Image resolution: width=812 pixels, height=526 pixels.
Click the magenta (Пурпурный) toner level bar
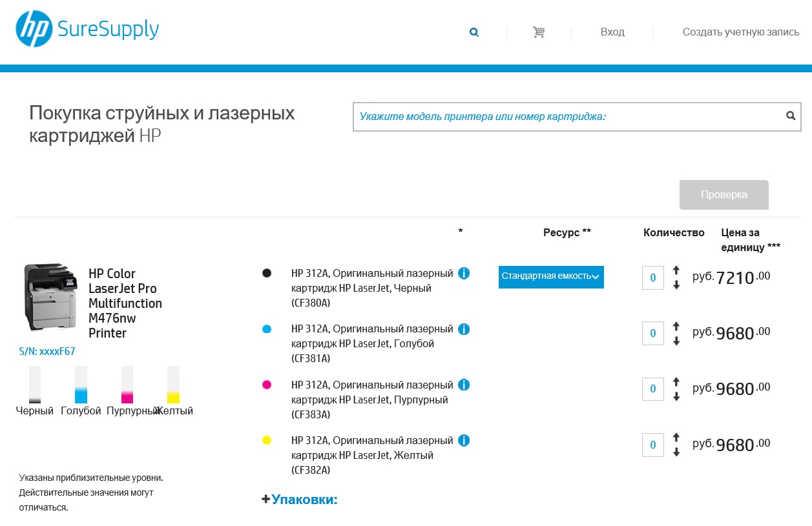pyautogui.click(x=127, y=385)
